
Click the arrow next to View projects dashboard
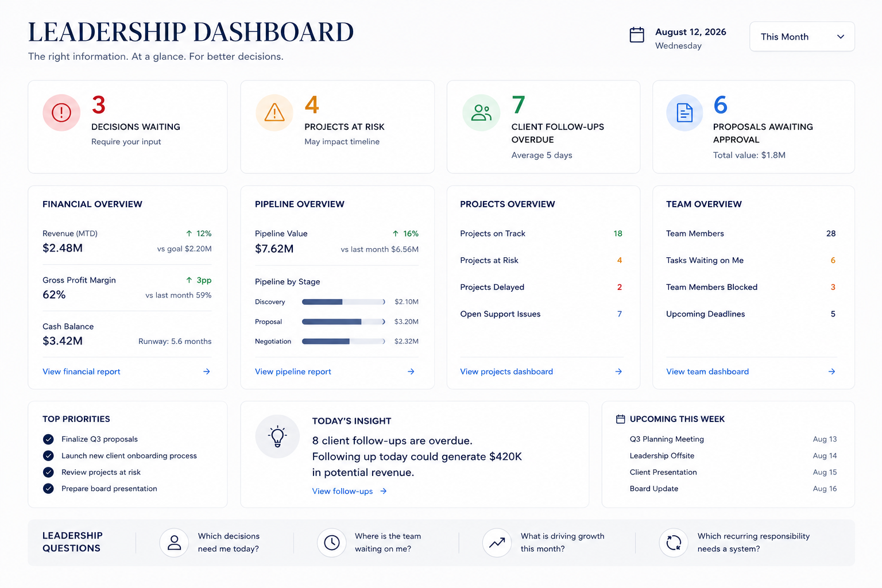[x=618, y=372]
